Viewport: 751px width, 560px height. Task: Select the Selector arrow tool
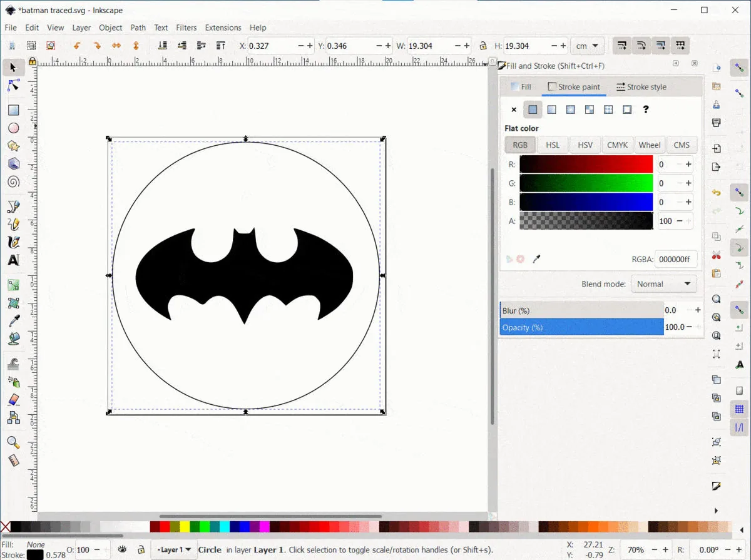pyautogui.click(x=13, y=67)
